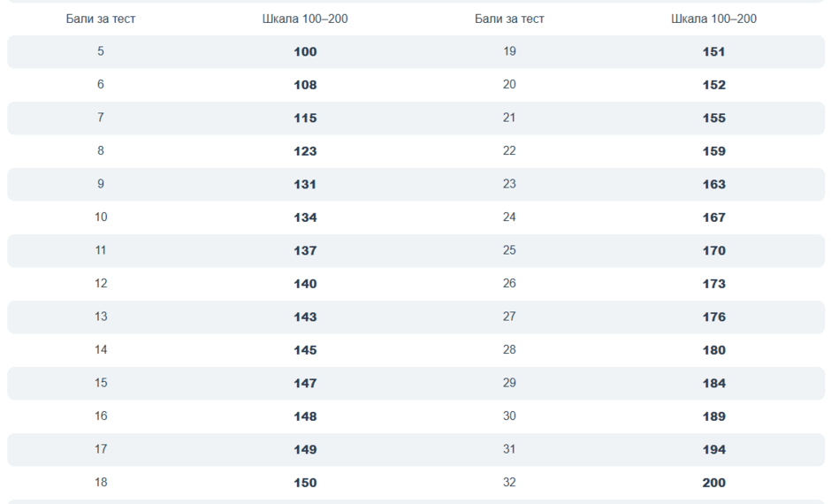Click the bold value 123
Image resolution: width=831 pixels, height=504 pixels.
click(305, 151)
